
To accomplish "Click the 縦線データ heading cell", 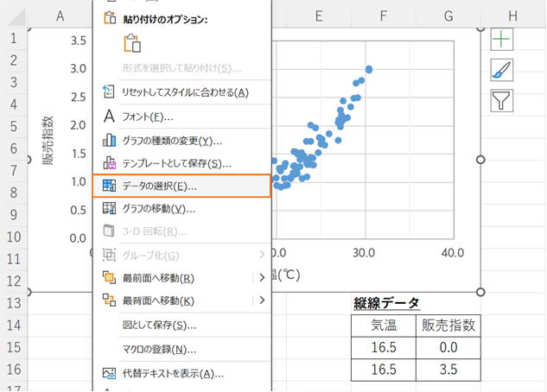I will [386, 303].
